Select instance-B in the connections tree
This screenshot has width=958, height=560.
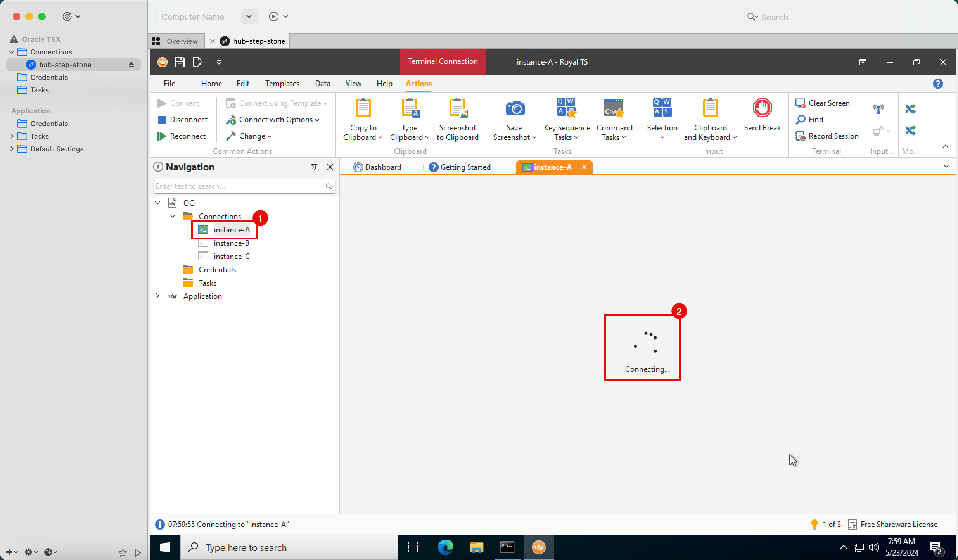[x=231, y=243]
